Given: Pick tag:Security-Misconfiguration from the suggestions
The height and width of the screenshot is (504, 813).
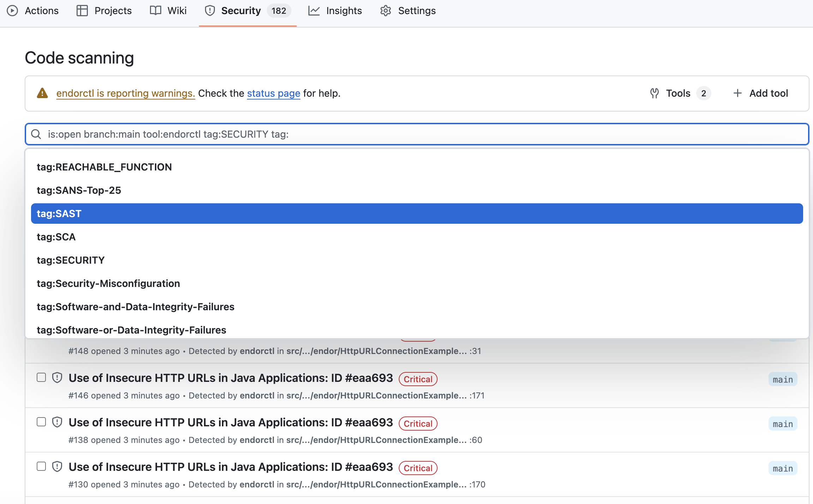Looking at the screenshot, I should 108,283.
